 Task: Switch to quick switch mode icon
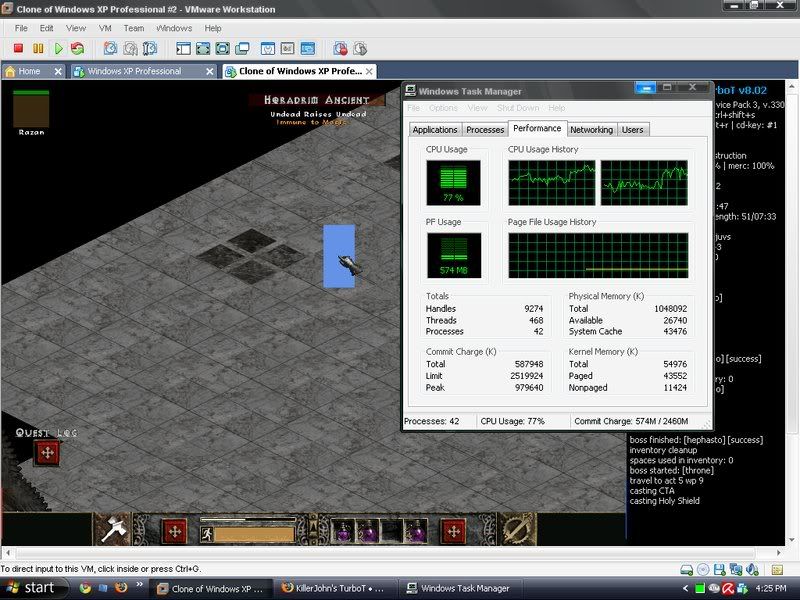pos(203,48)
